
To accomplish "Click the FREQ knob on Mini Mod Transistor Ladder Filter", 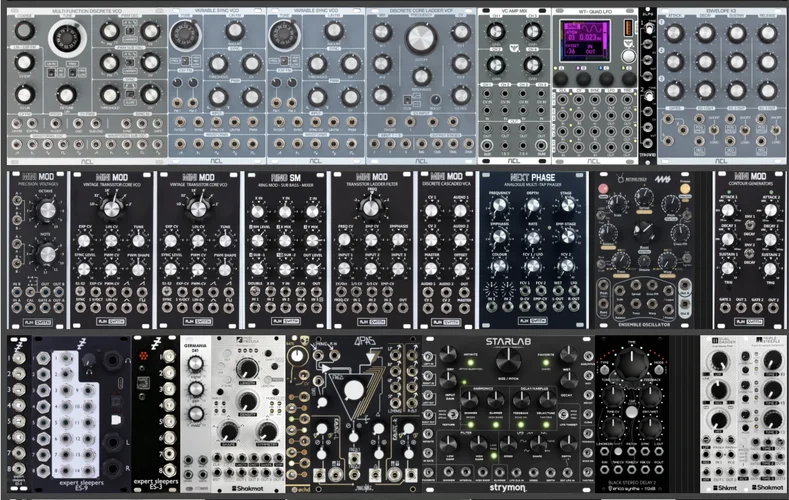I will pyautogui.click(x=371, y=207).
